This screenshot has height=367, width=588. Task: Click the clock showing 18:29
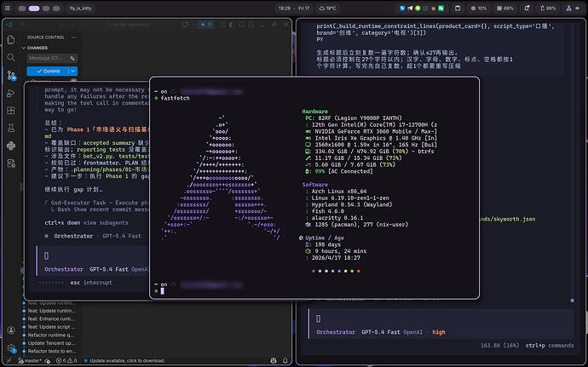(x=285, y=8)
